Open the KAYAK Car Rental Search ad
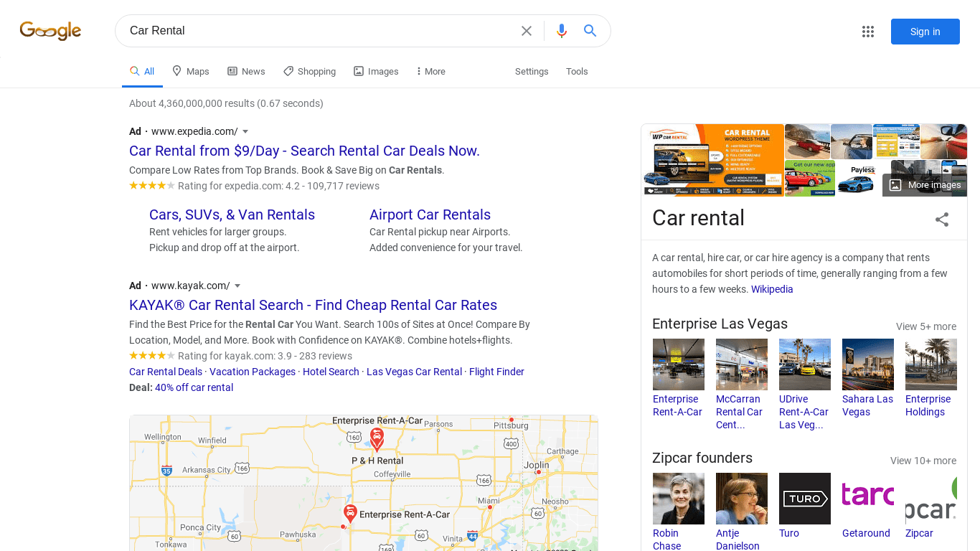980x551 pixels. pyautogui.click(x=313, y=305)
